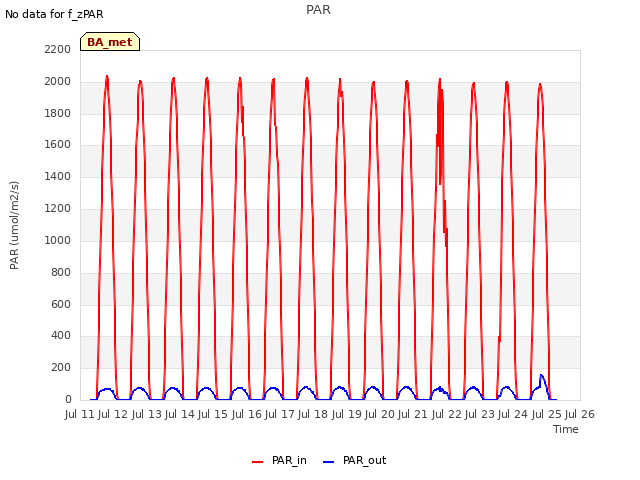The image size is (640, 480).
Task: Click the BA_met annotation label
Action: 110,42
